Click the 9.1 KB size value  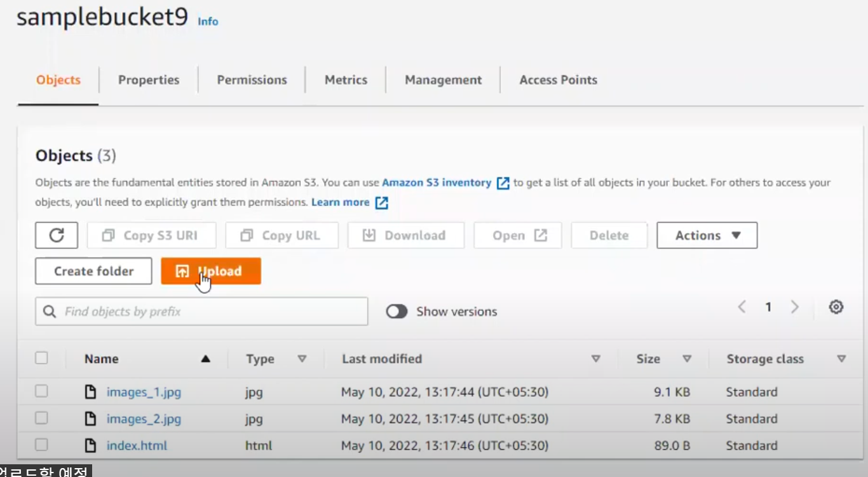[672, 392]
